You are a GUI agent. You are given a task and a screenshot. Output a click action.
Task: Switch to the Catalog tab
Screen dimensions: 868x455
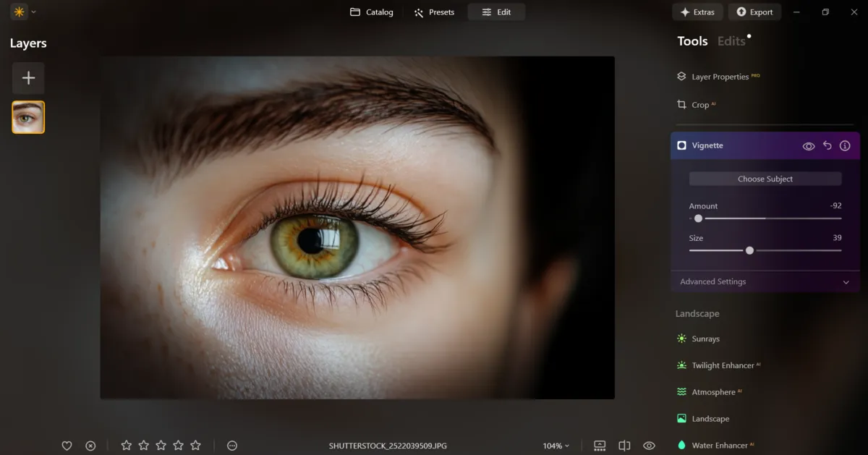click(371, 12)
